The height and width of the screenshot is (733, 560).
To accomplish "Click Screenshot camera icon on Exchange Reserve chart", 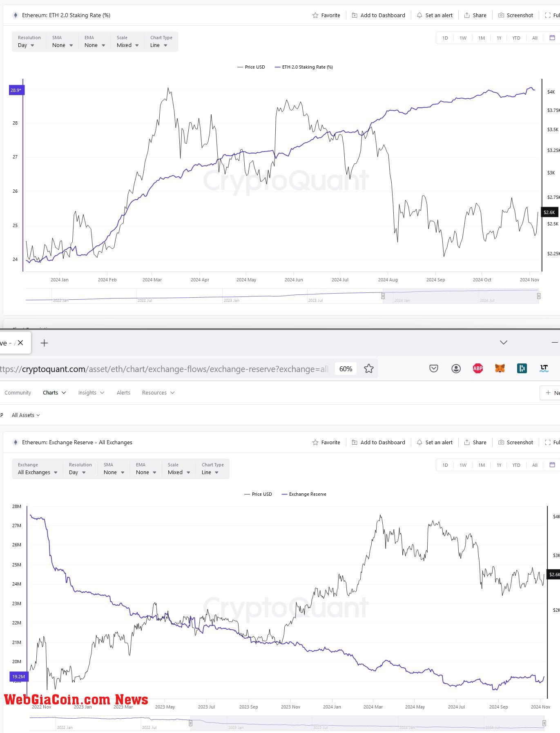I will pyautogui.click(x=501, y=442).
